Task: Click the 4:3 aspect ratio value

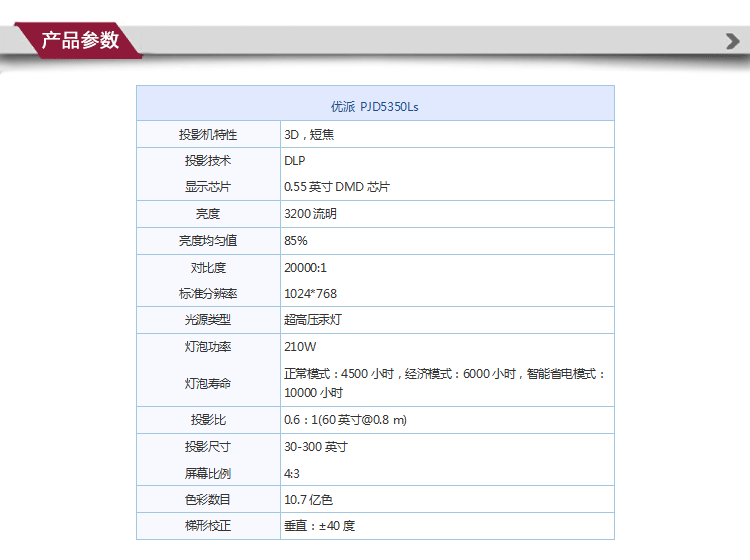Action: click(292, 473)
